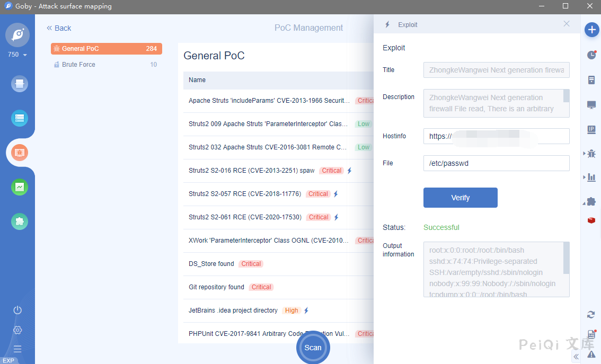Viewport: 601px width, 364px height.
Task: Collapse the right sidebar with double chevron
Action: 576,357
